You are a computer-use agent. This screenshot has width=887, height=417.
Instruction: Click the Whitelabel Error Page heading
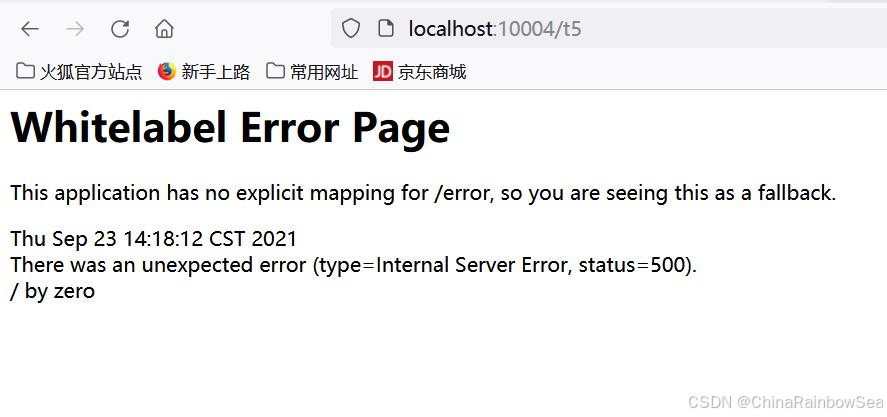(x=230, y=128)
